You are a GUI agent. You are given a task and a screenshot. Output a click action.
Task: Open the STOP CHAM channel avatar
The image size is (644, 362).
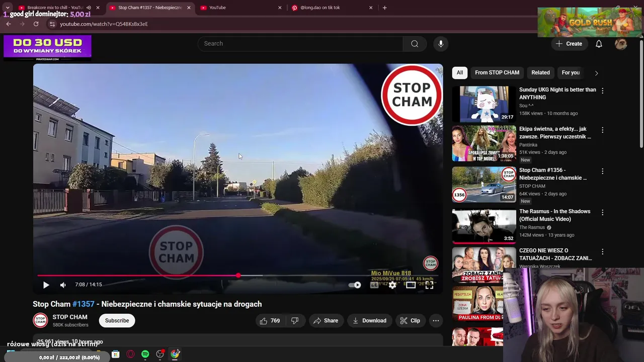coord(40,320)
